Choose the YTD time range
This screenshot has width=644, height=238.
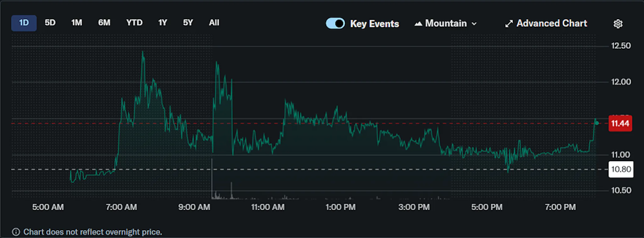pos(134,23)
